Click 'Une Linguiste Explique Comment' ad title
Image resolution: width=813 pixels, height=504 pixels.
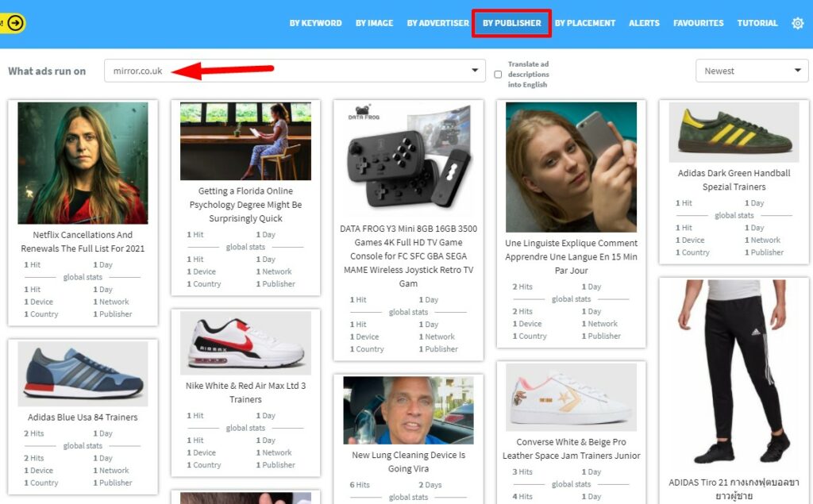[572, 256]
